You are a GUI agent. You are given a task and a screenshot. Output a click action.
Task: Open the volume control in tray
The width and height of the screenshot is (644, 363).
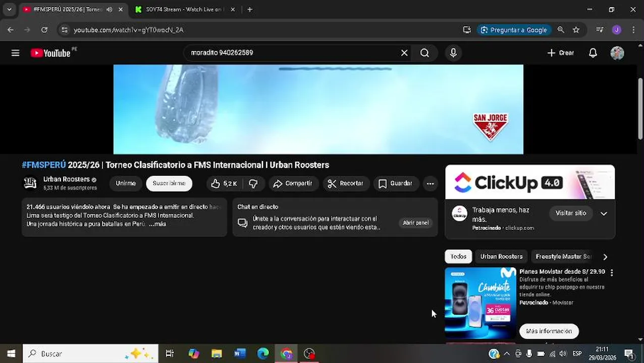click(x=563, y=354)
